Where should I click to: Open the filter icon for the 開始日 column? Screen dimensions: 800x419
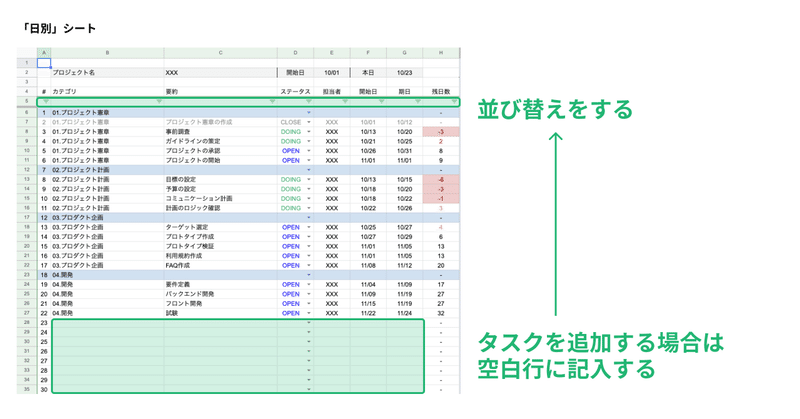pyautogui.click(x=382, y=102)
